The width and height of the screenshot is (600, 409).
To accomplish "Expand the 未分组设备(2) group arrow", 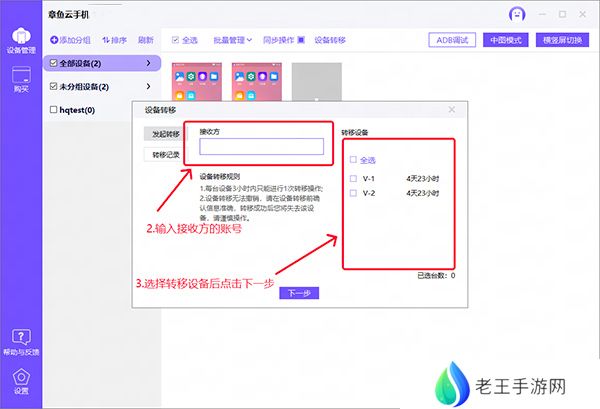I will [148, 86].
